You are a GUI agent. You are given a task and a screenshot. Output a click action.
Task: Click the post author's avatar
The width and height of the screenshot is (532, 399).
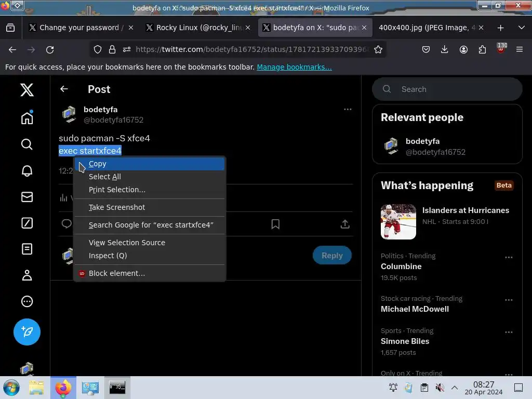(69, 114)
